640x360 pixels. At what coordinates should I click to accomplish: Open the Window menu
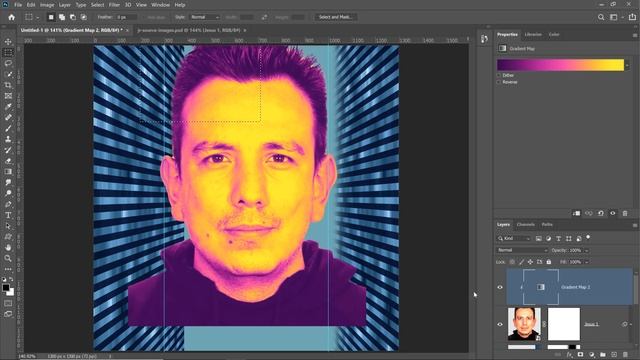(160, 5)
